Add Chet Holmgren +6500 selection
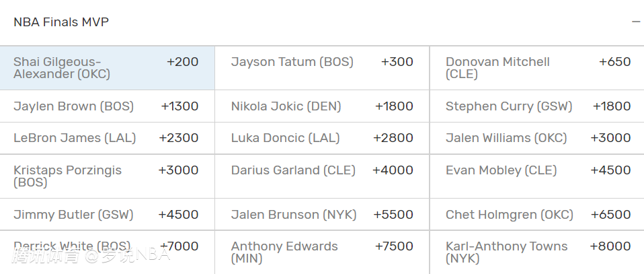Screen dimensions: 644x274 (537, 215)
